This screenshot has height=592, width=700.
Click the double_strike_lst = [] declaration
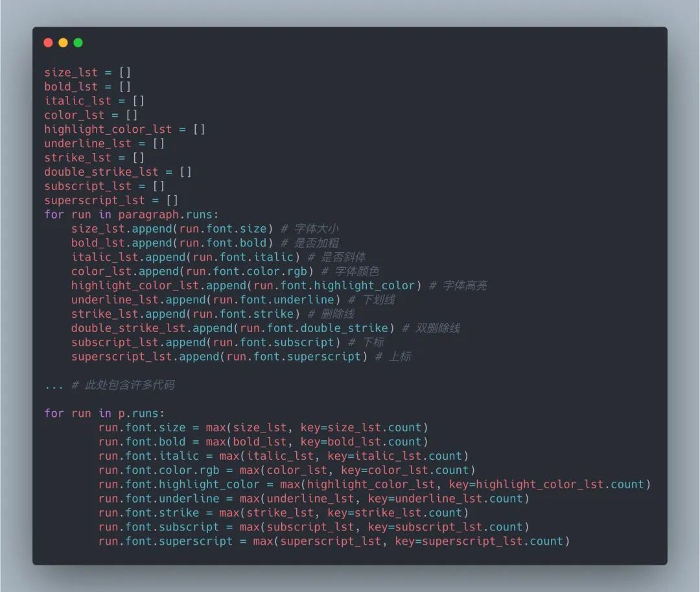click(x=118, y=172)
